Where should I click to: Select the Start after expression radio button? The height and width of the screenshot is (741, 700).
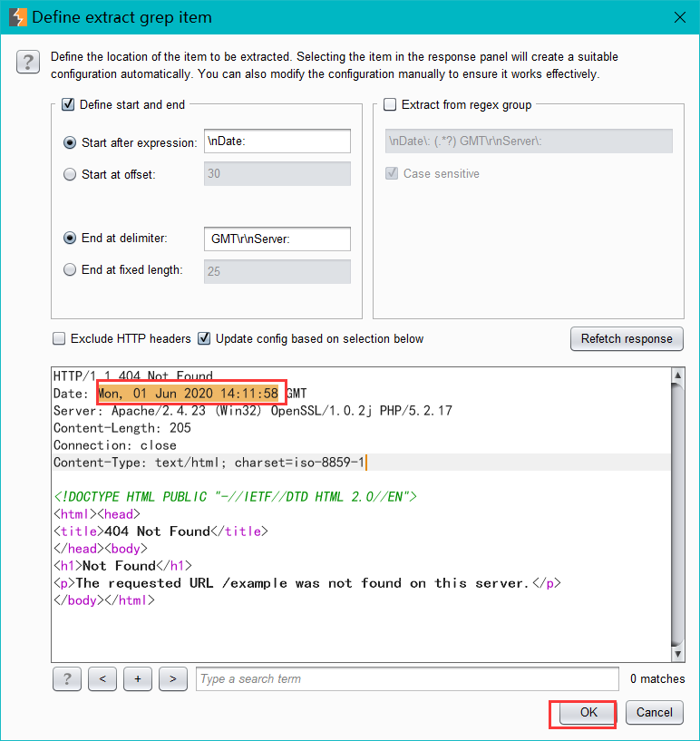[70, 142]
